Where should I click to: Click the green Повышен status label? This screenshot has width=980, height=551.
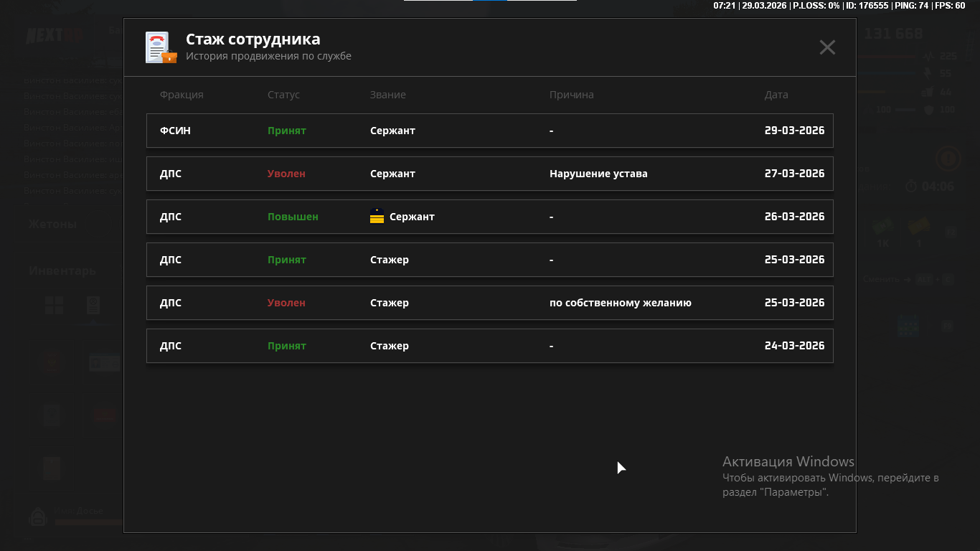pos(293,217)
